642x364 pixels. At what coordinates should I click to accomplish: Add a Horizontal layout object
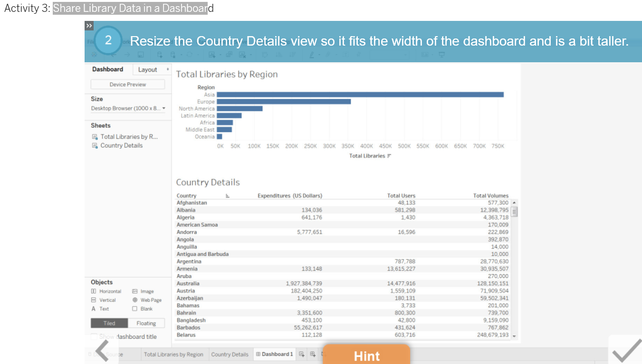click(106, 291)
